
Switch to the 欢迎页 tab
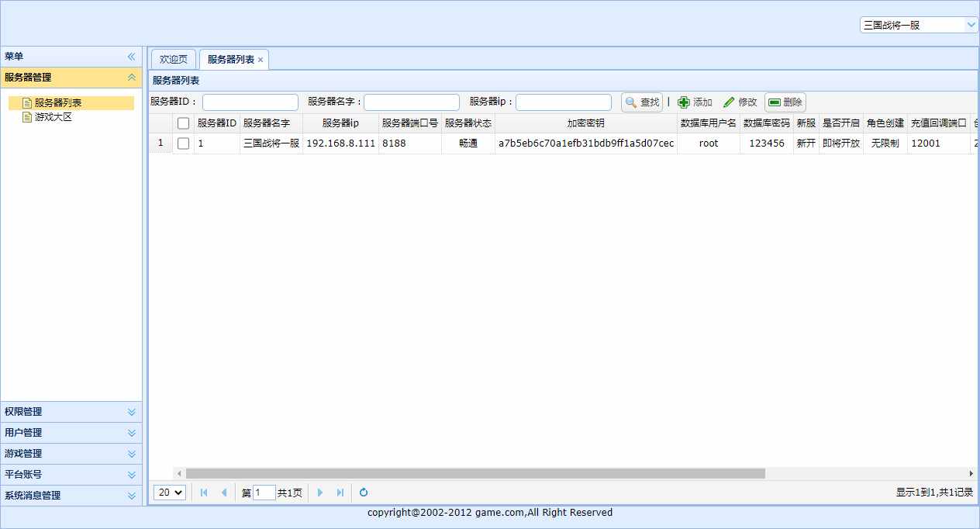[x=172, y=58]
